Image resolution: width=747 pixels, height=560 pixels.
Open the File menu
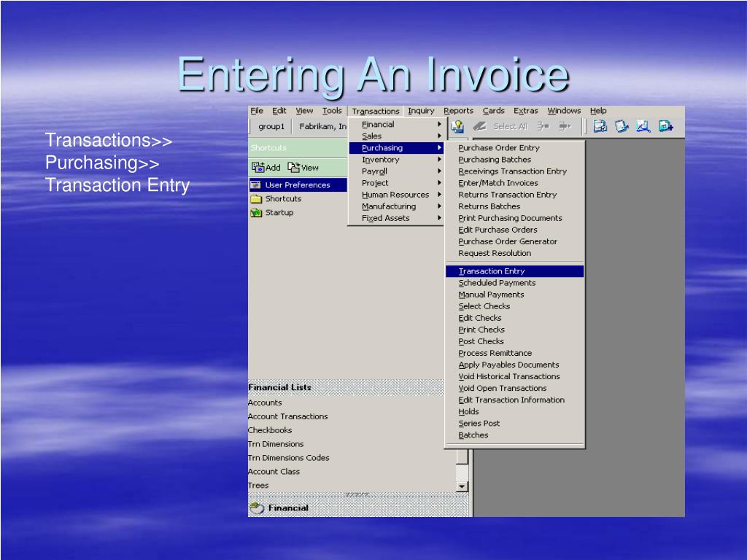(x=257, y=111)
